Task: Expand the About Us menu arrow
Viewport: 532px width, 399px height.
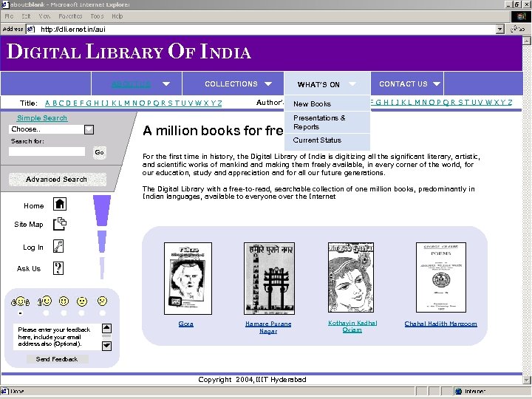Action: click(x=166, y=83)
